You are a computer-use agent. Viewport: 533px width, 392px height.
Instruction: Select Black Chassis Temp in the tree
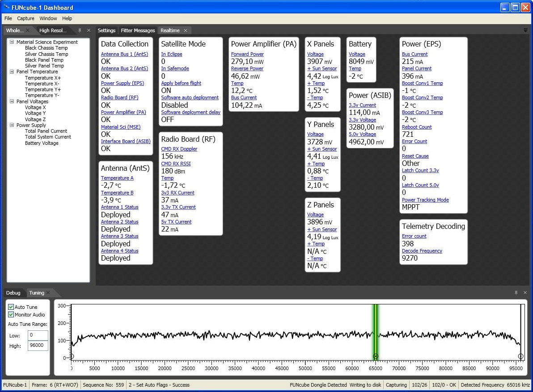(x=46, y=48)
